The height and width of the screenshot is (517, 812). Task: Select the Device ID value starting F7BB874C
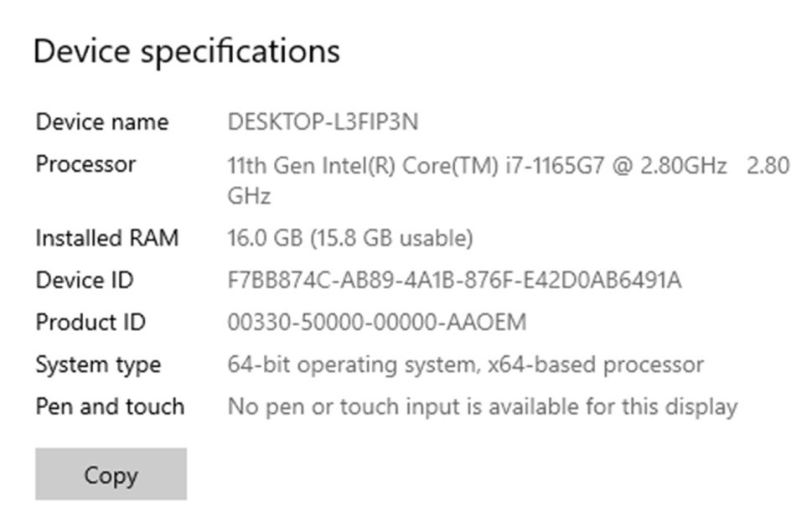[x=454, y=281]
